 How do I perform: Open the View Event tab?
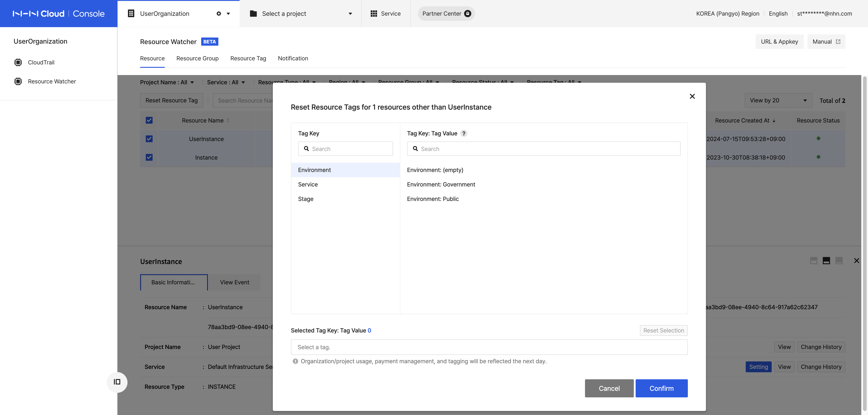click(235, 282)
